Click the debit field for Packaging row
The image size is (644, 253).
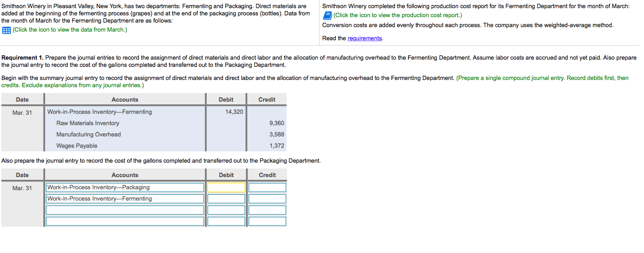coord(226,187)
